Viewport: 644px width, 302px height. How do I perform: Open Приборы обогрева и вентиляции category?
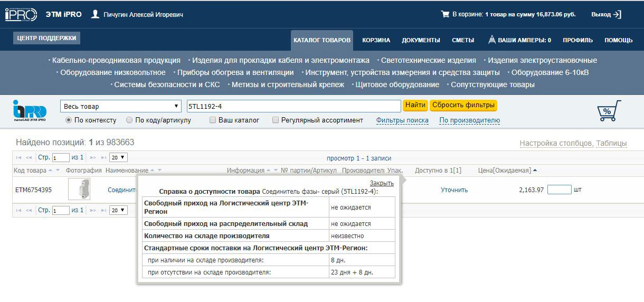[x=235, y=72]
